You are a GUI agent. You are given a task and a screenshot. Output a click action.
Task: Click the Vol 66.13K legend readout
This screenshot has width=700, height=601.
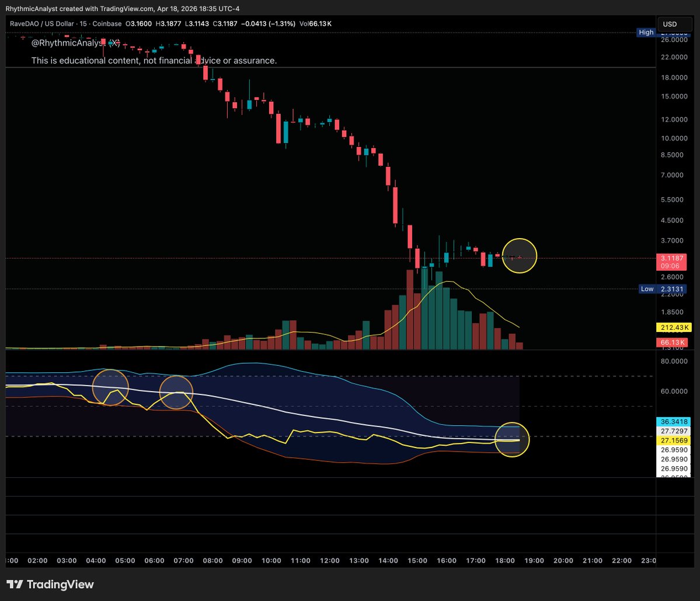point(316,24)
